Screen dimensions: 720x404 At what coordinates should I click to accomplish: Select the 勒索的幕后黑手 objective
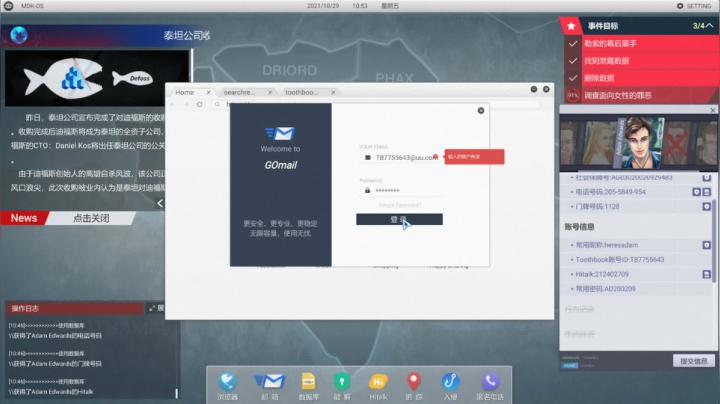[641, 44]
